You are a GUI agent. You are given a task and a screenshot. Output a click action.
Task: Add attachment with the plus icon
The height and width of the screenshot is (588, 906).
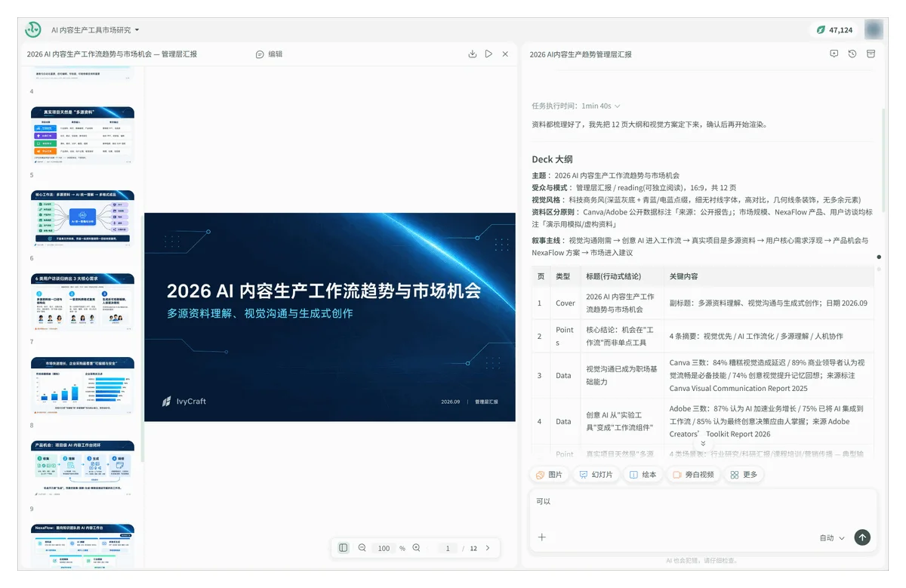pos(542,537)
